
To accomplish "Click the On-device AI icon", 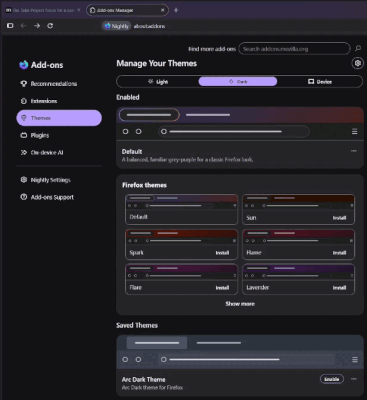I will tap(24, 153).
